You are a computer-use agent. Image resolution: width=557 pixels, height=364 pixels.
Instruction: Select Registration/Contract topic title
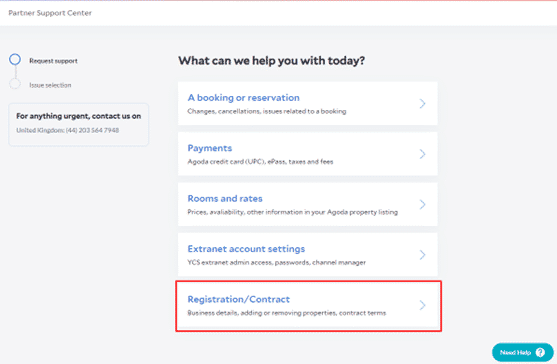pyautogui.click(x=239, y=299)
